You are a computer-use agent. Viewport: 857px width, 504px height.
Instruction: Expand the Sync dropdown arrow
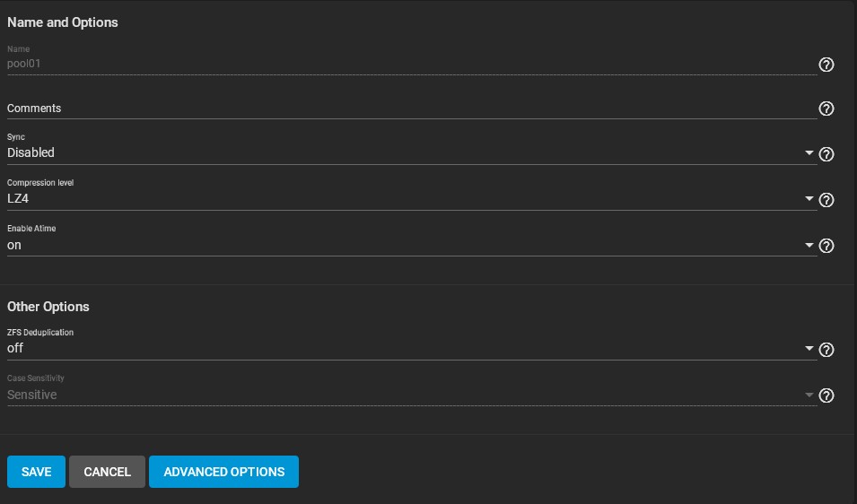(x=809, y=152)
